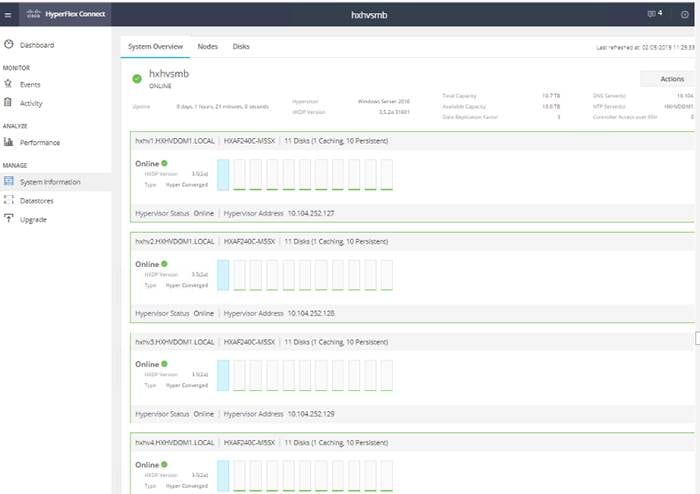Screen dimensions: 700x494
Task: Expand the Actions dropdown
Action: point(671,79)
